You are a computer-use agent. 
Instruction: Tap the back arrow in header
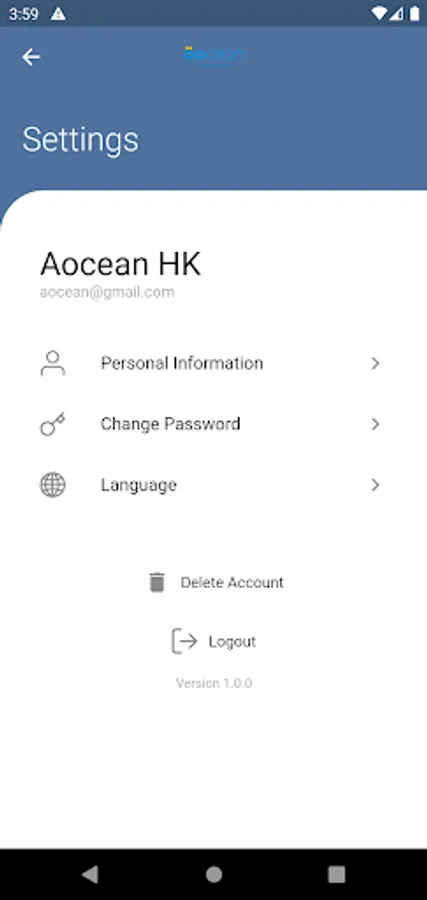coord(31,57)
